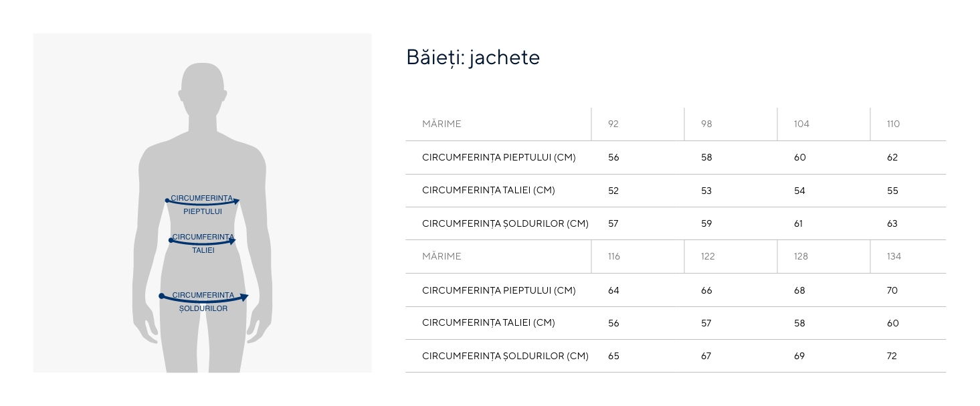Click the 'PIEPTULUI' label on the figure
This screenshot has height=406, width=980.
click(203, 212)
